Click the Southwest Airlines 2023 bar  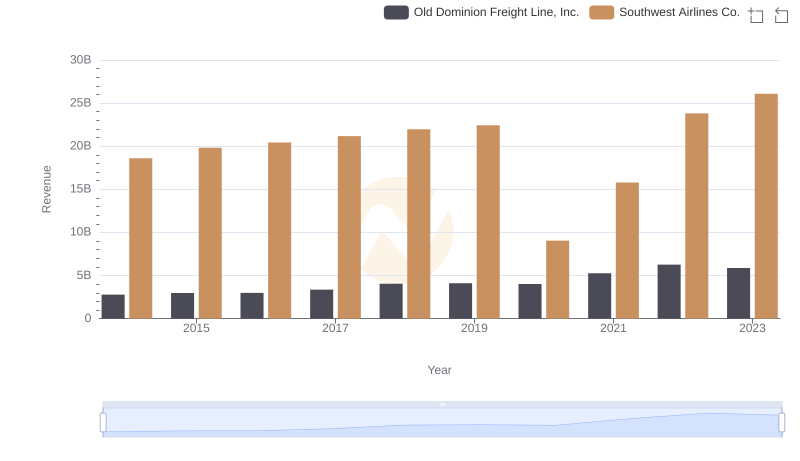coord(766,206)
